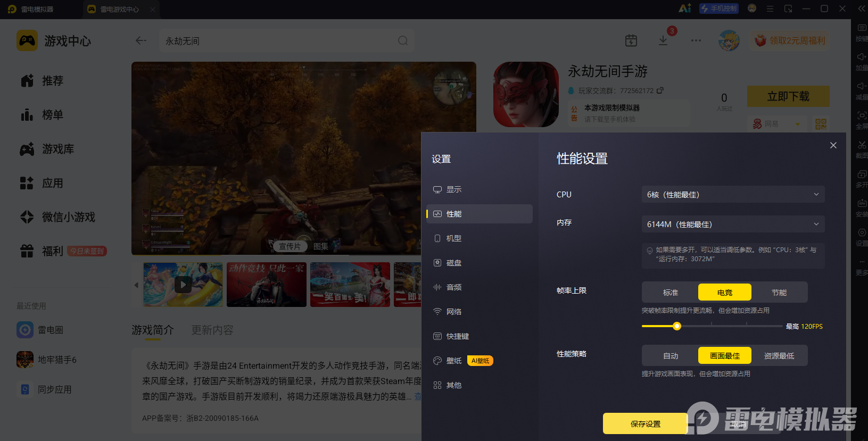
Task: Select 节能 frame rate limit
Action: click(779, 292)
